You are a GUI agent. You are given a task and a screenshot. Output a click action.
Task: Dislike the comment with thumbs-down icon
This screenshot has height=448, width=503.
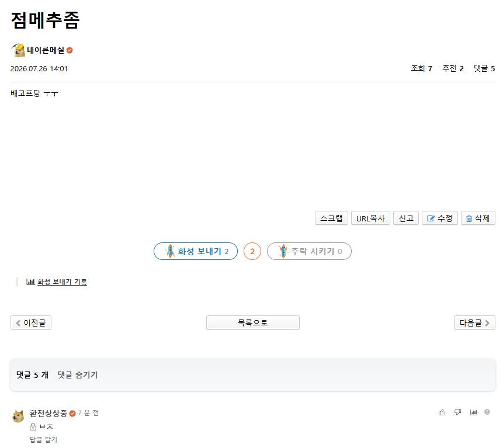pos(458,412)
